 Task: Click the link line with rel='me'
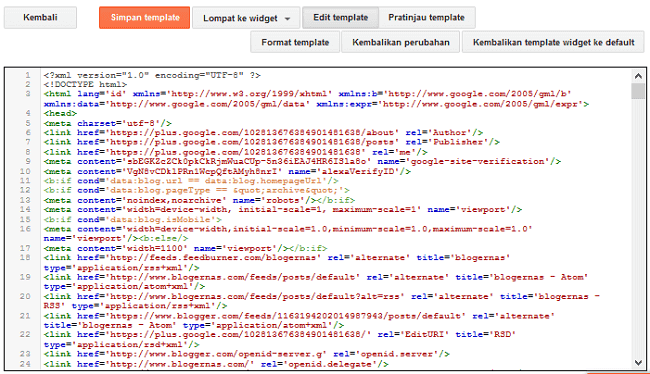(x=235, y=152)
